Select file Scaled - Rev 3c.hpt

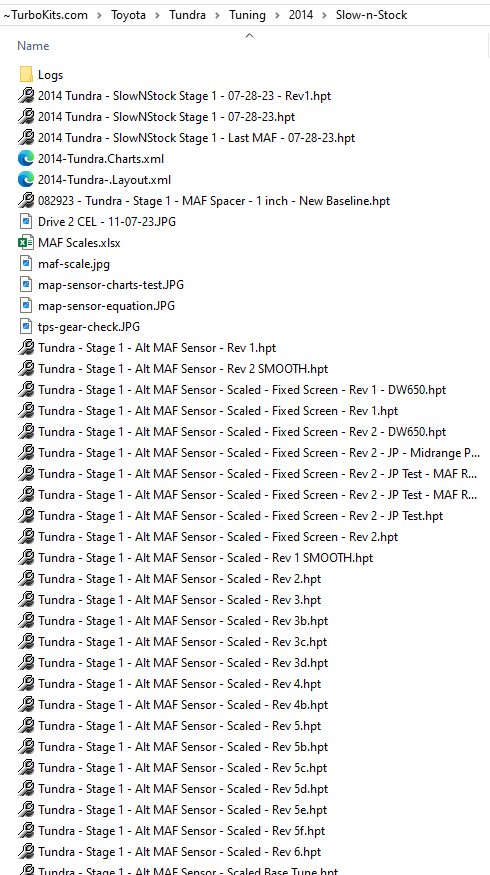point(182,642)
